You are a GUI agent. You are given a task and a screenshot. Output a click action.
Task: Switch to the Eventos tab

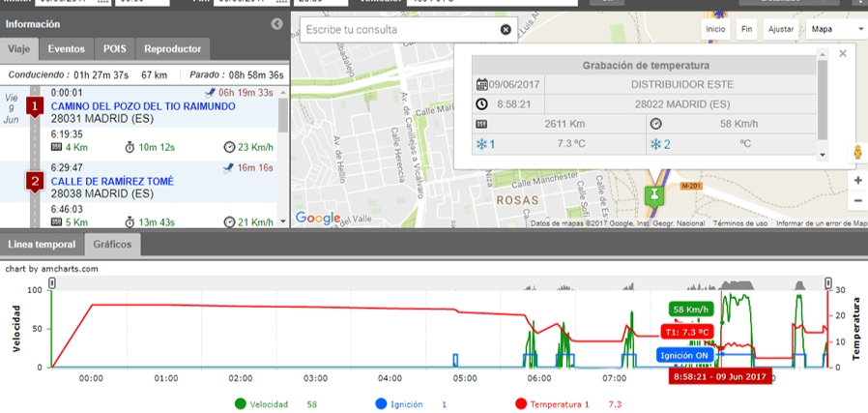point(66,48)
